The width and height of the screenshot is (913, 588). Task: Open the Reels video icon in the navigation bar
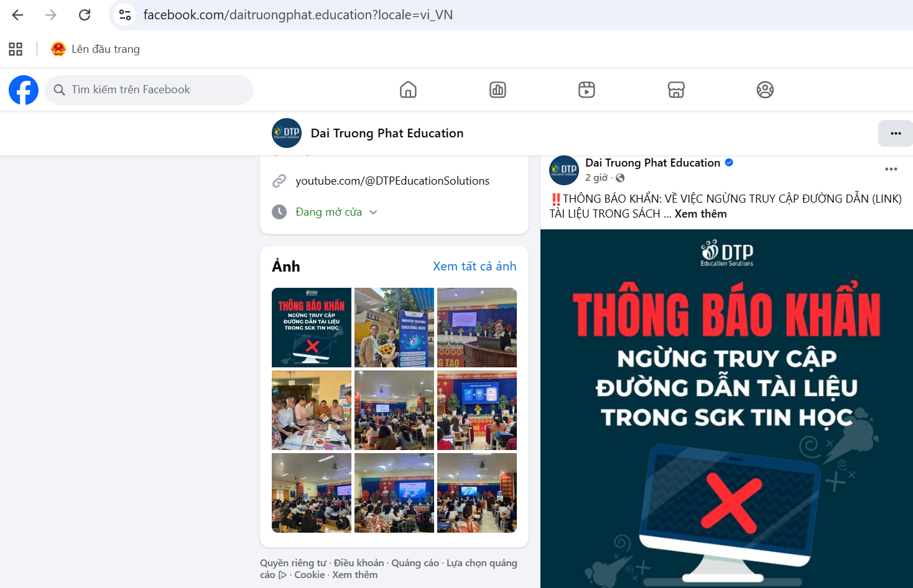click(586, 90)
